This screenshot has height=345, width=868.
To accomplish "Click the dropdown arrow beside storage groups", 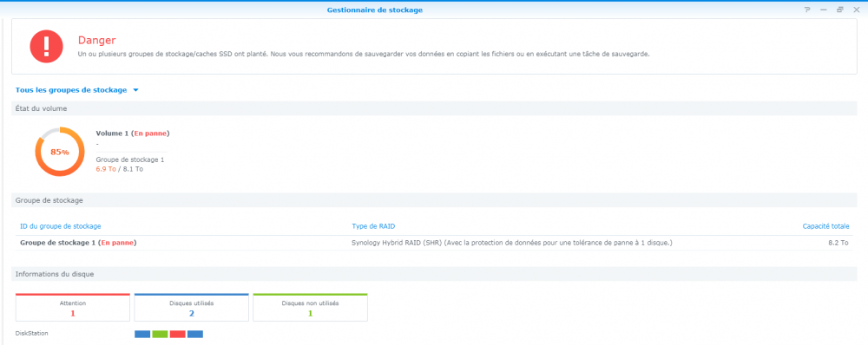I will pyautogui.click(x=135, y=90).
